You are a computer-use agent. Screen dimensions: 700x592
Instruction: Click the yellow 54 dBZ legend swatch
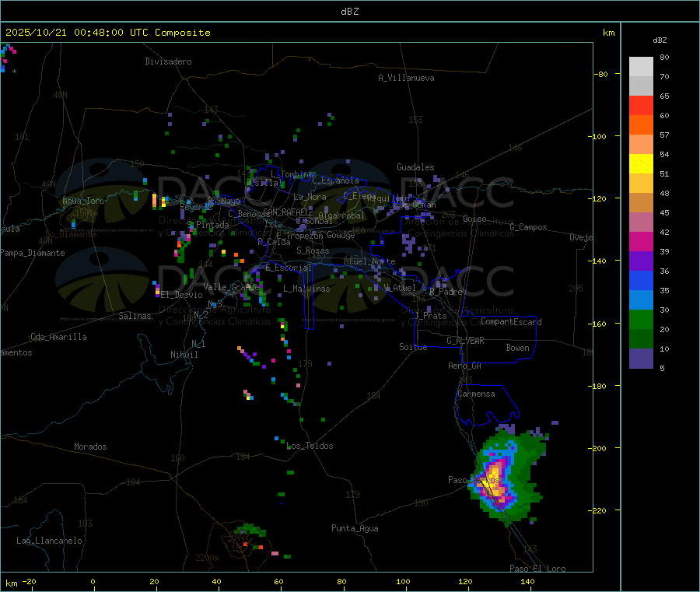point(641,164)
